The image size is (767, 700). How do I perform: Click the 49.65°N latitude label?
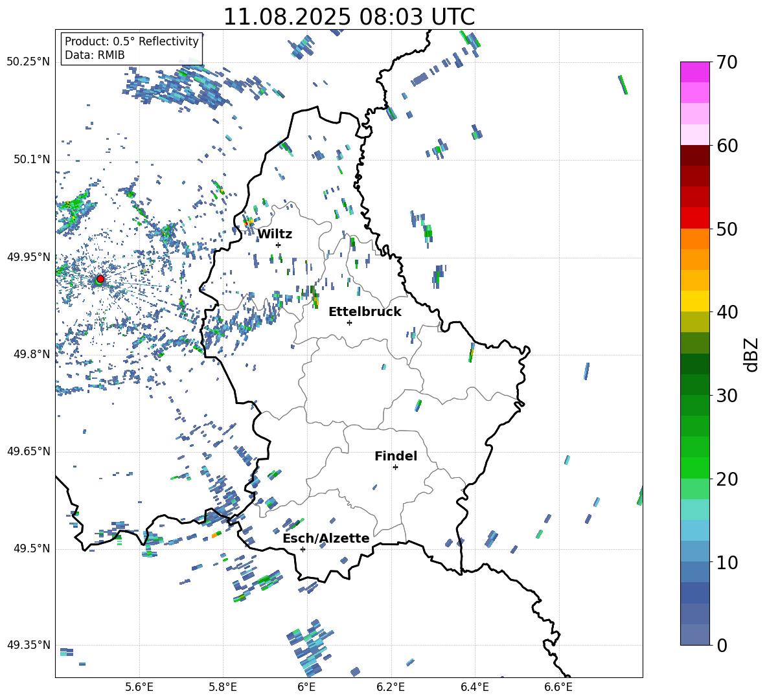29,452
